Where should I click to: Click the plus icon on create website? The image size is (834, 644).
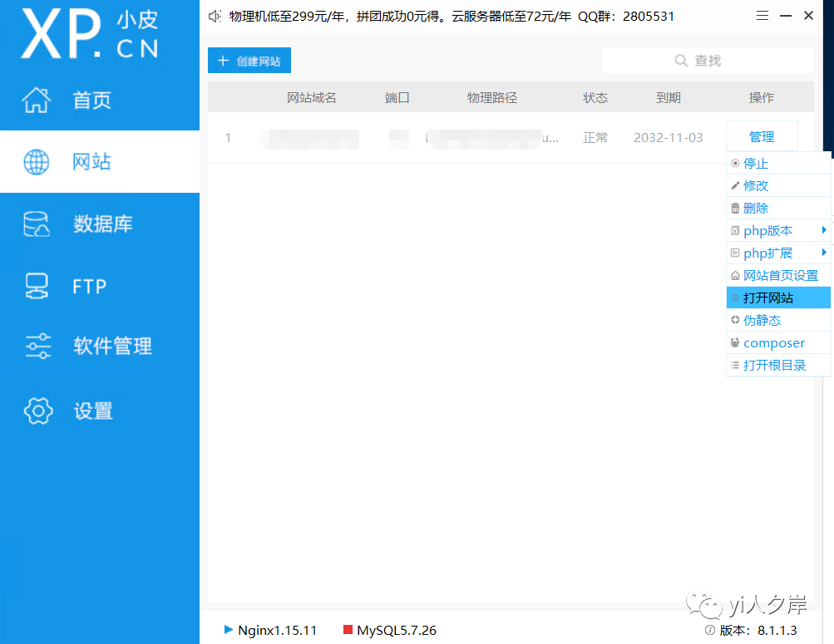[224, 61]
